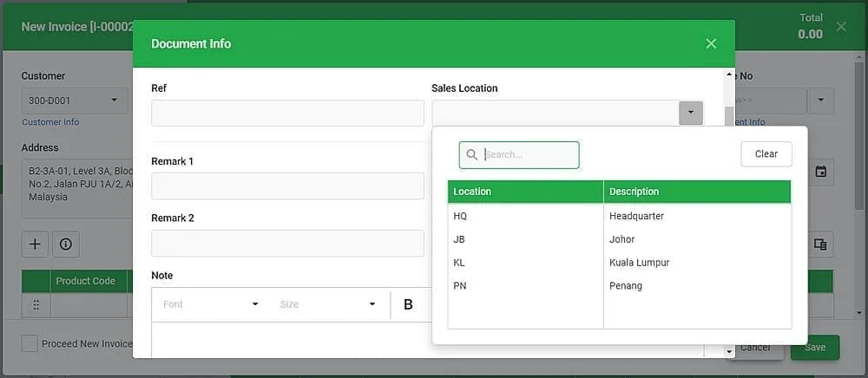This screenshot has height=378, width=868.
Task: Open the Customer Info link
Action: pyautogui.click(x=50, y=122)
